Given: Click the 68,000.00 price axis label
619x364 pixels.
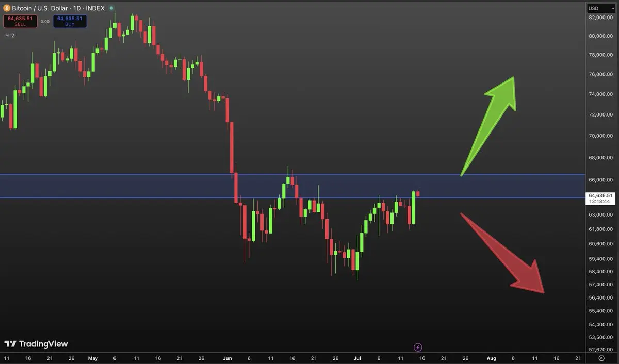Looking at the screenshot, I should point(601,158).
